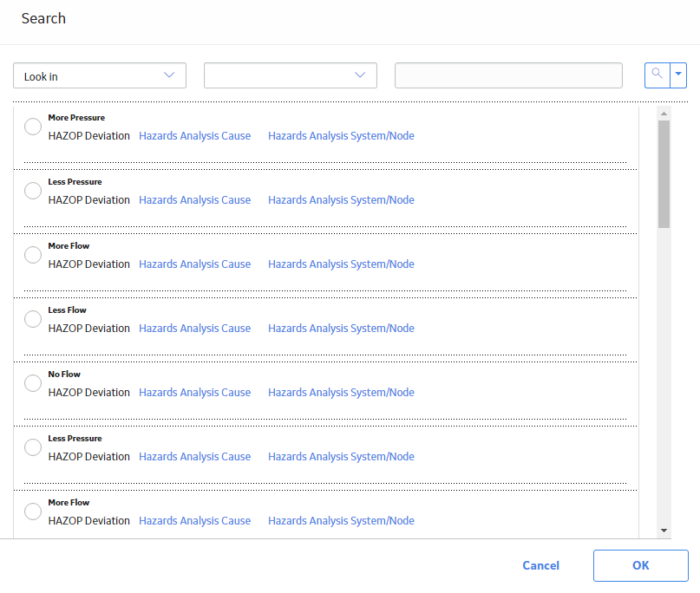
Task: Click the OK button
Action: coord(641,565)
